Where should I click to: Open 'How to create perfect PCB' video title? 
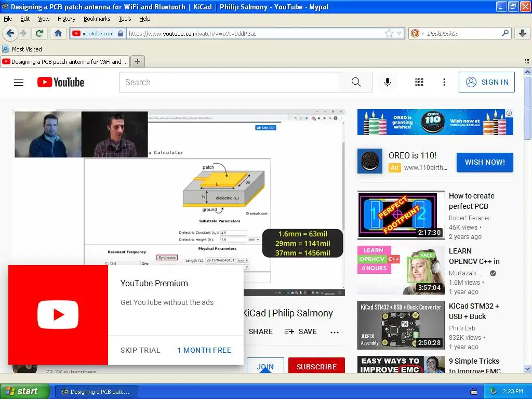pos(472,201)
